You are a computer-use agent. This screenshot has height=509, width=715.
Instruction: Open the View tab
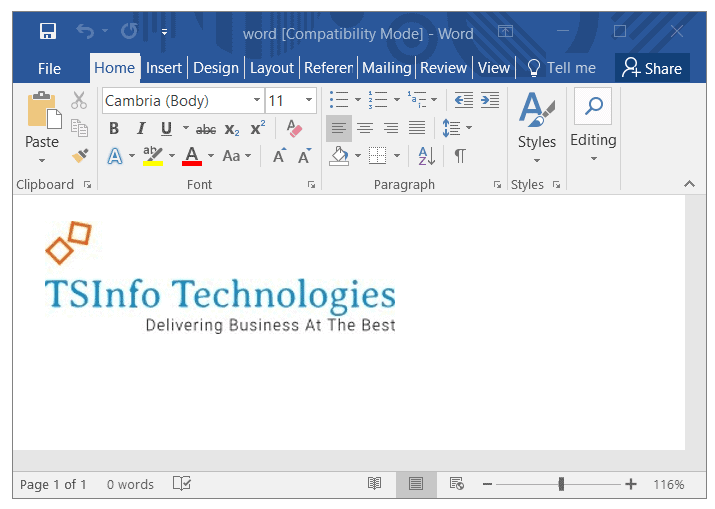[x=493, y=68]
